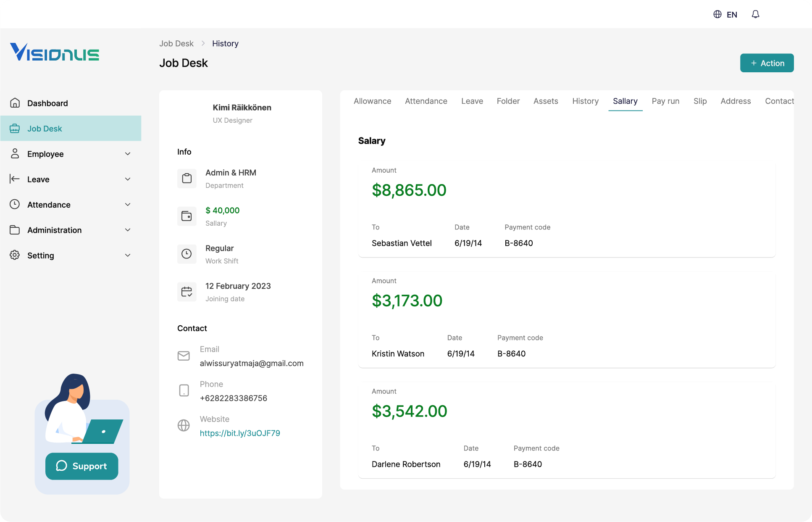This screenshot has height=522, width=812.
Task: Switch to the Allowance tab
Action: point(372,101)
